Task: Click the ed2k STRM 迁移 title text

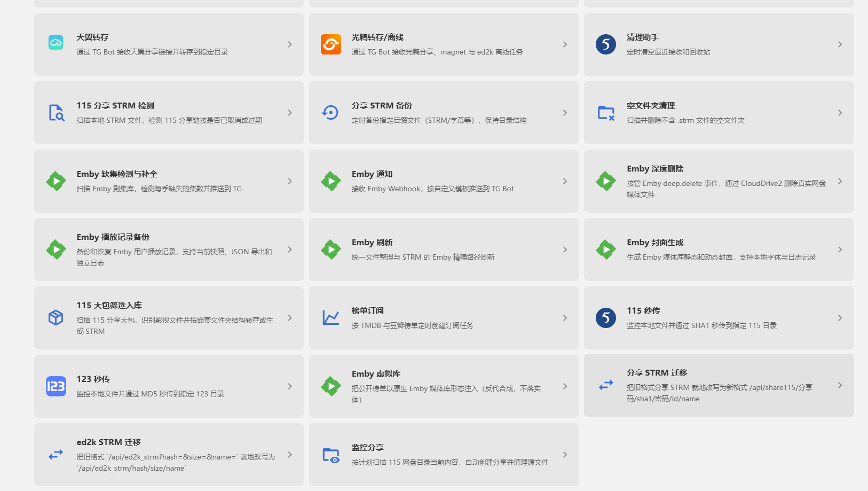Action: point(108,442)
